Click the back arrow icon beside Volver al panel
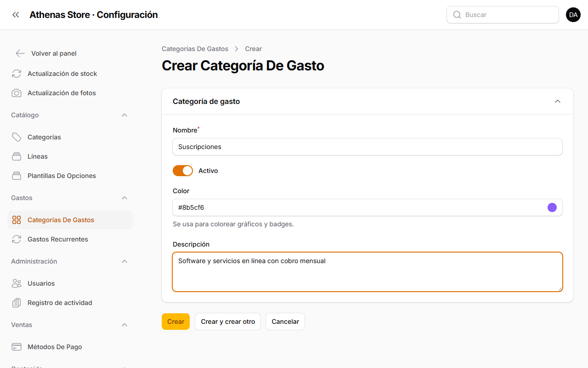The width and height of the screenshot is (588, 368). pyautogui.click(x=20, y=53)
